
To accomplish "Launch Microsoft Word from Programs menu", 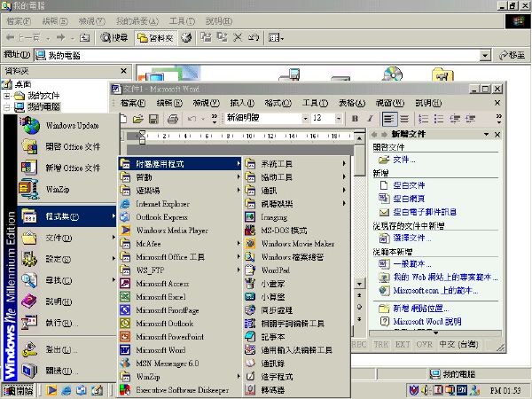I will 180,350.
